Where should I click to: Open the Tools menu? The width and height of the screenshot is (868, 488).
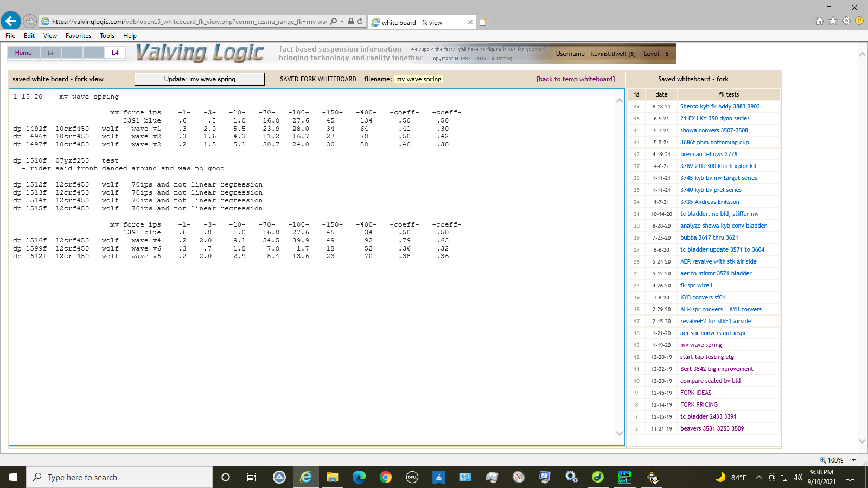[107, 36]
